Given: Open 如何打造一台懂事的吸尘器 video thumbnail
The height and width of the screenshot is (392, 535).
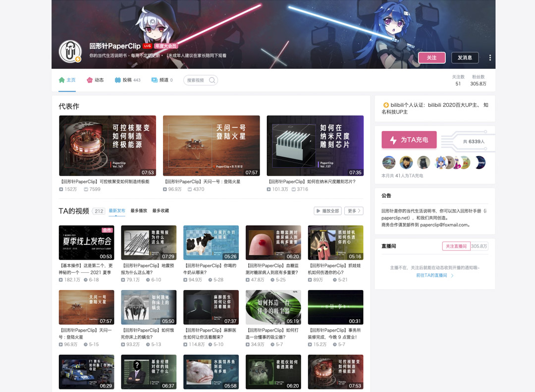Looking at the screenshot, I should 273,307.
